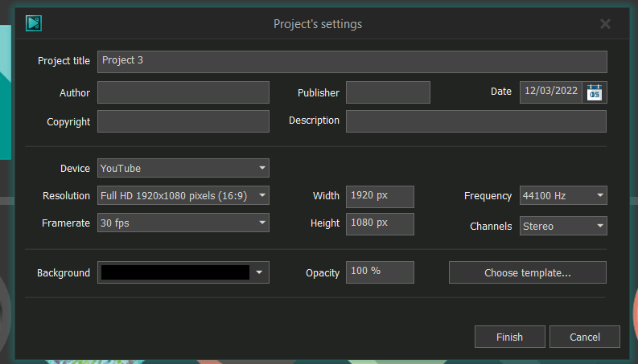Image resolution: width=638 pixels, height=364 pixels.
Task: Open the Resolution dropdown Full HD 1920x1080
Action: pyautogui.click(x=183, y=195)
